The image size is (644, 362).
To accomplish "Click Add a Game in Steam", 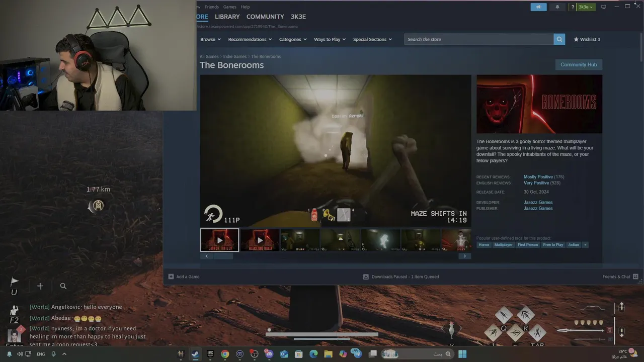I will click(x=184, y=277).
